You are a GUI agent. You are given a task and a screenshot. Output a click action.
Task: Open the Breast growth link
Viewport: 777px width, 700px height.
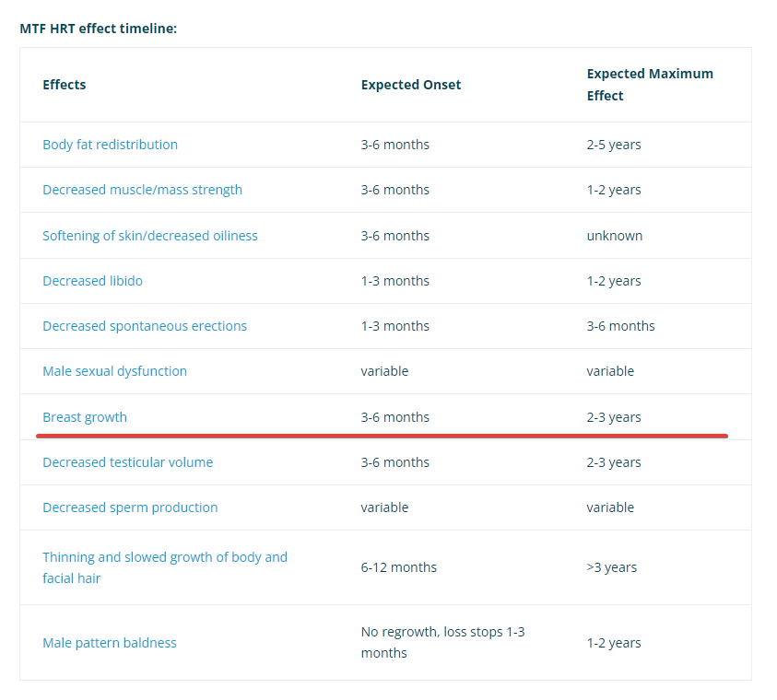click(x=85, y=417)
